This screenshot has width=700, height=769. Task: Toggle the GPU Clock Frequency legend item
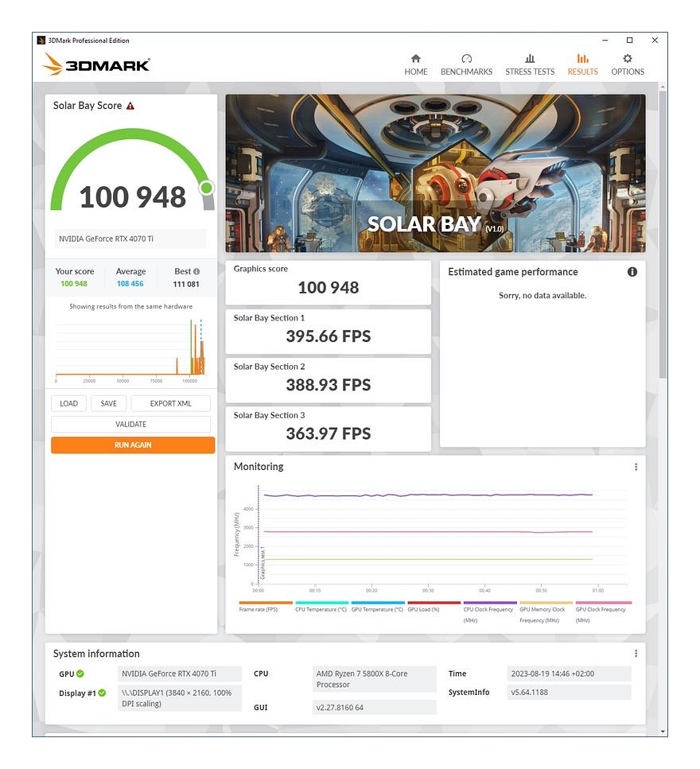click(x=604, y=612)
